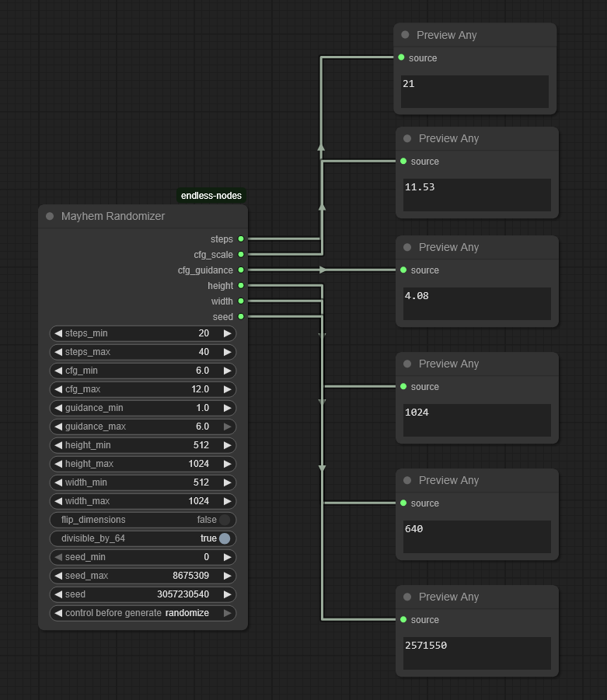Image resolution: width=607 pixels, height=700 pixels.
Task: Disable the divisible_by_64 toggle
Action: click(x=224, y=538)
